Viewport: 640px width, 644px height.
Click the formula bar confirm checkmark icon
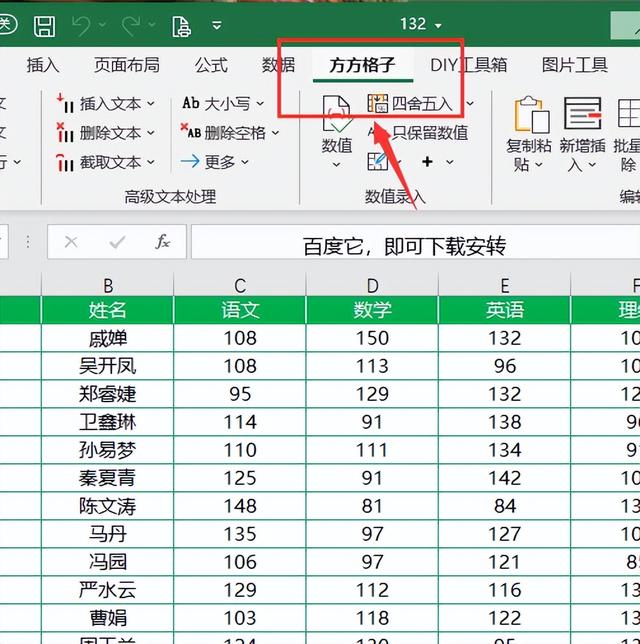click(x=117, y=242)
